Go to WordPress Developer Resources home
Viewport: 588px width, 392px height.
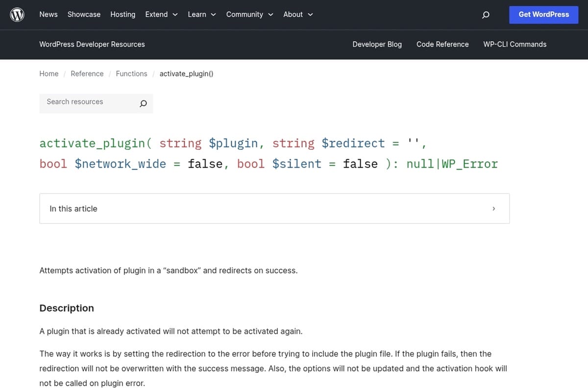click(x=92, y=44)
